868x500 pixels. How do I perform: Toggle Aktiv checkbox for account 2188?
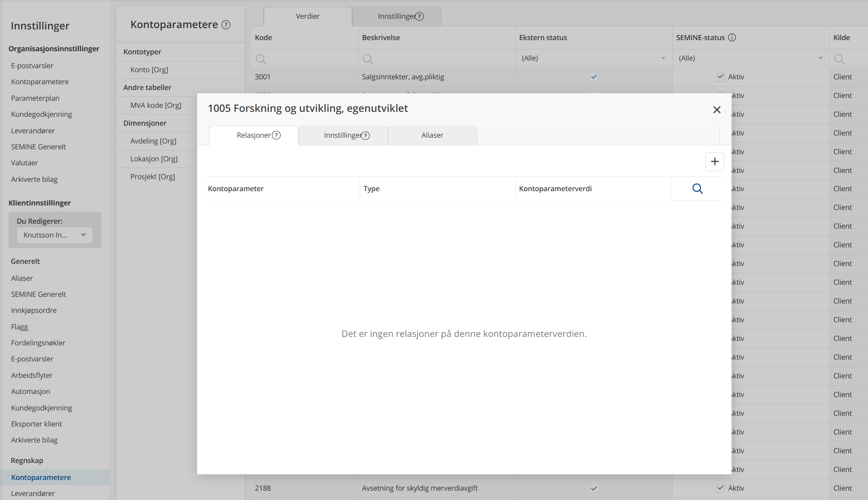pos(721,488)
